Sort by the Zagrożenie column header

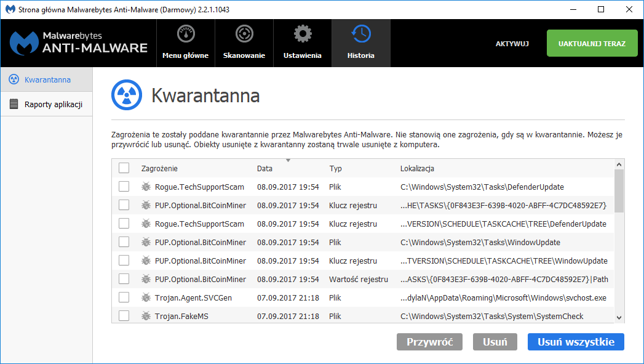click(159, 168)
